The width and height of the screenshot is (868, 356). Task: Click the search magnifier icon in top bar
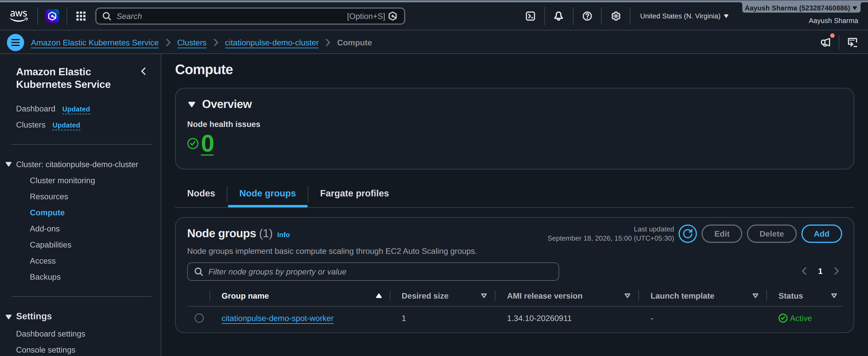[106, 16]
